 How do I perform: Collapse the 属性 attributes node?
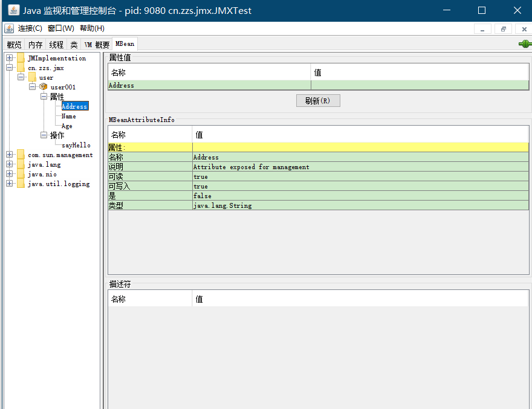pos(44,96)
